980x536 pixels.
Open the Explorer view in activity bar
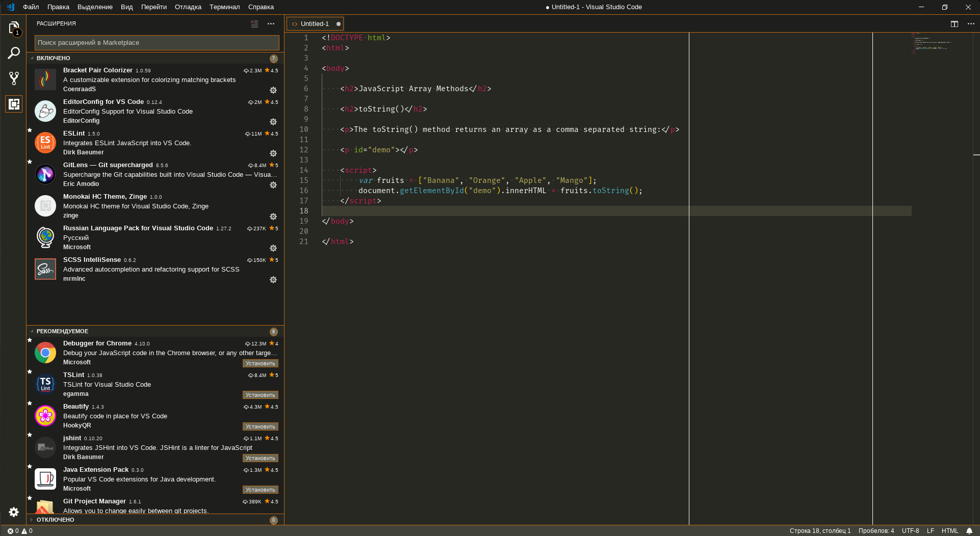pos(14,28)
